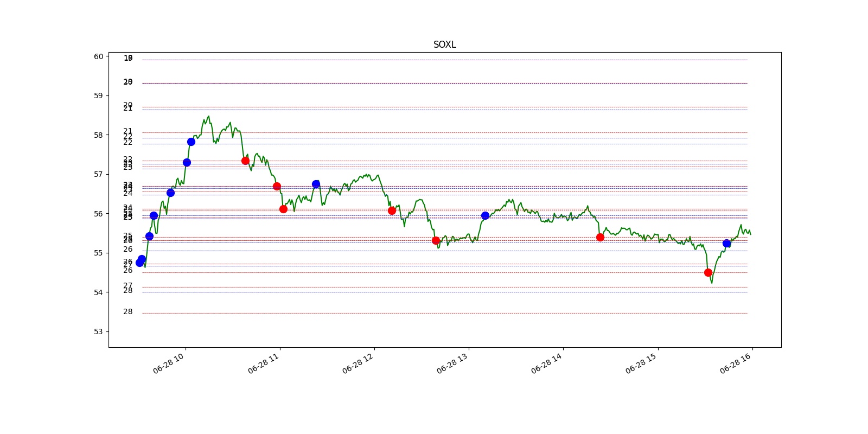Click the blue marker at 57.3 near 10:00
868x434 pixels.
click(187, 162)
